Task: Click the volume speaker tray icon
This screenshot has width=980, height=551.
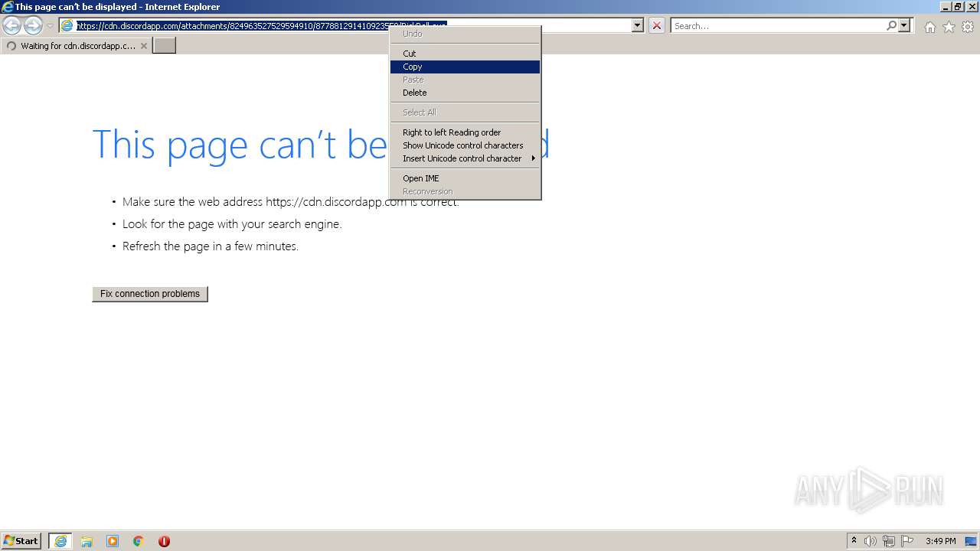Action: (871, 541)
